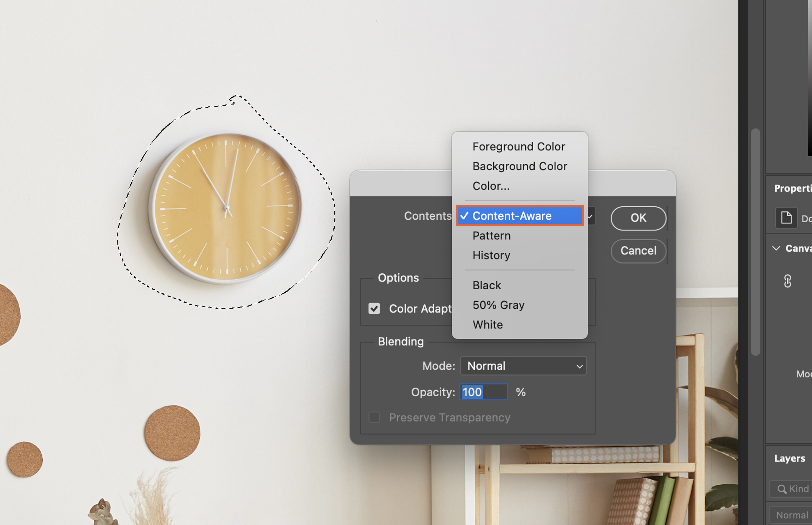Click the Document icon in Properties panel
The height and width of the screenshot is (525, 812).
(x=786, y=217)
